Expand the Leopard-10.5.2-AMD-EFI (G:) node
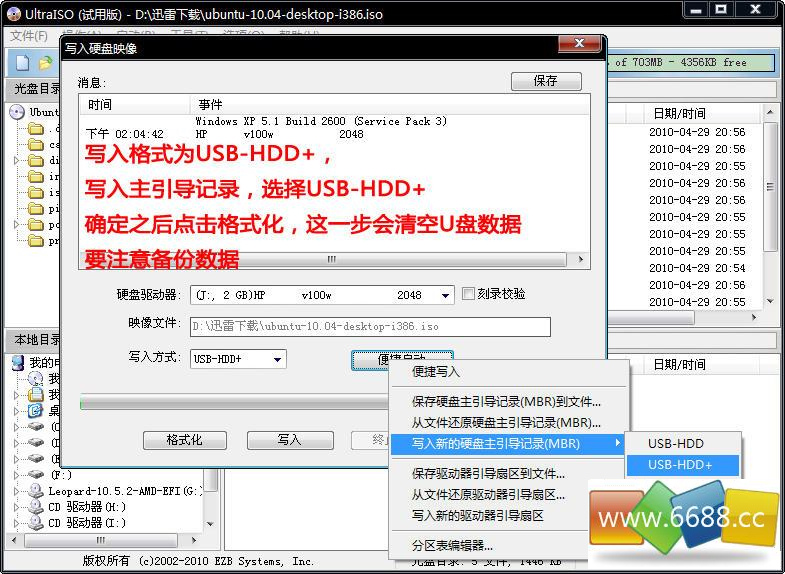 (x=17, y=491)
